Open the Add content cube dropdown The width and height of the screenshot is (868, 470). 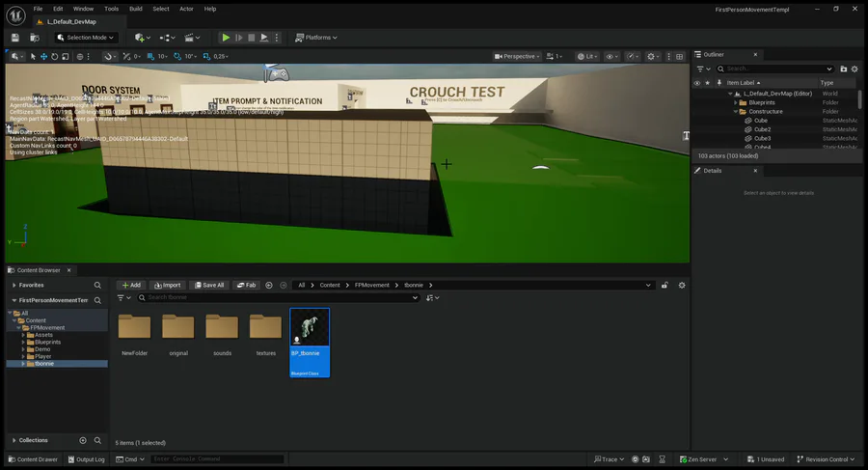coord(143,38)
